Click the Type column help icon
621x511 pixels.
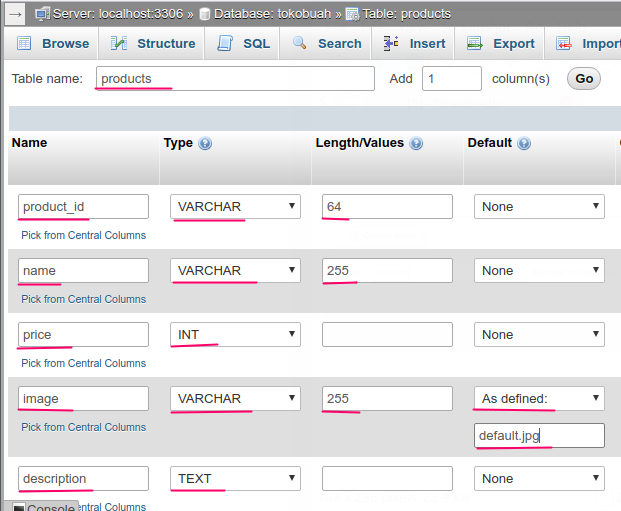click(x=205, y=144)
